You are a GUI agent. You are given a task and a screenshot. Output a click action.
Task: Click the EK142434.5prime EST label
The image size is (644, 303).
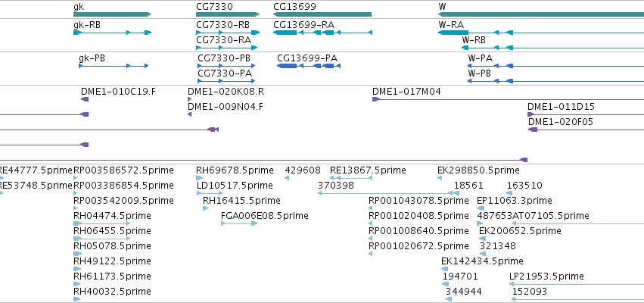(482, 261)
